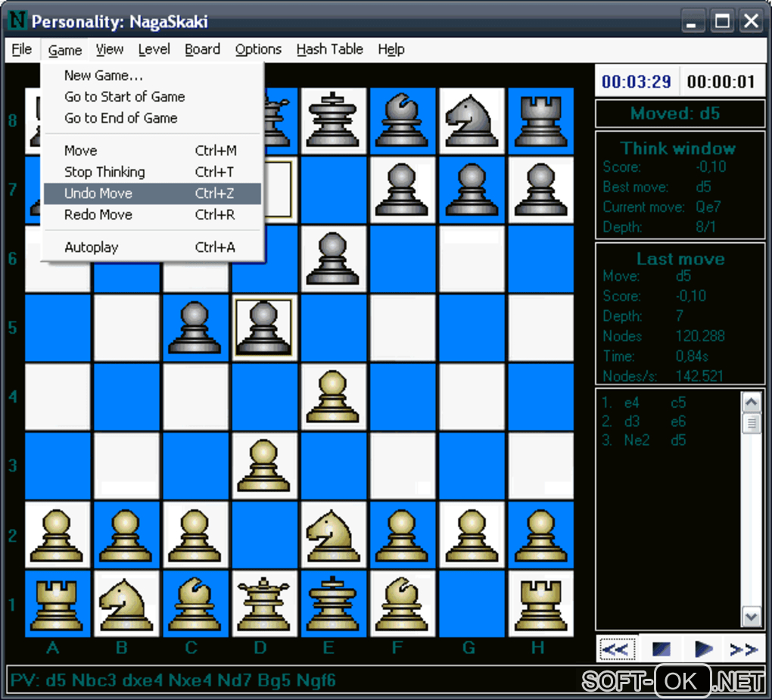The image size is (772, 700).
Task: Open the View menu
Action: (x=109, y=49)
